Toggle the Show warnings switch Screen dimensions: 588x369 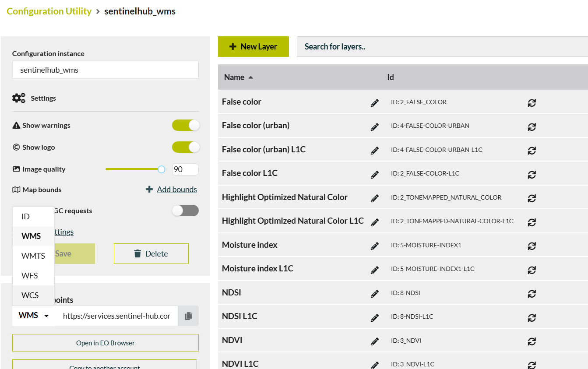tap(186, 125)
